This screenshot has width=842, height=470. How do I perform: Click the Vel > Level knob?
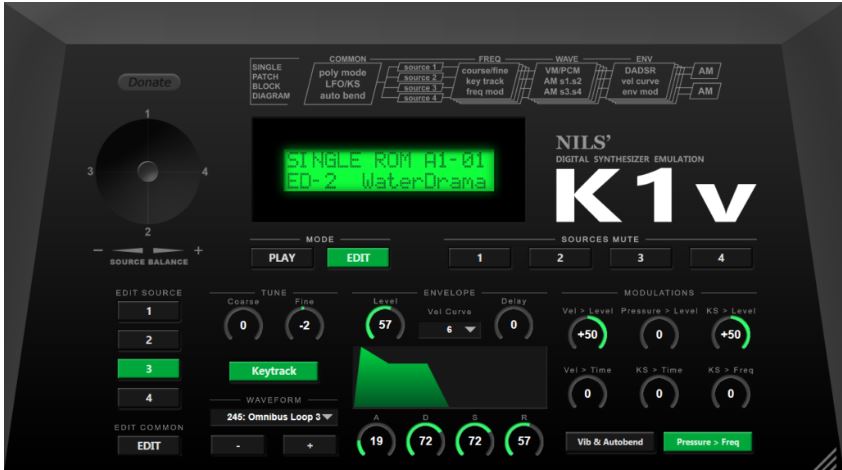[587, 334]
